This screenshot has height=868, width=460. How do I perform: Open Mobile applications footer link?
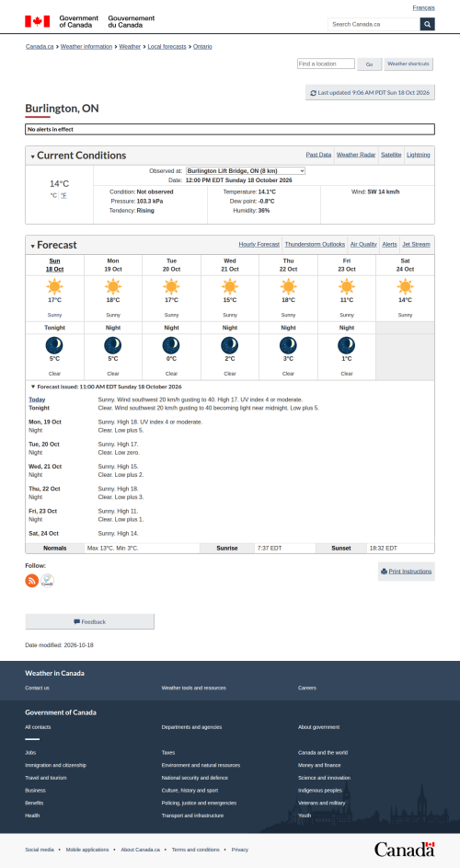coord(87,850)
